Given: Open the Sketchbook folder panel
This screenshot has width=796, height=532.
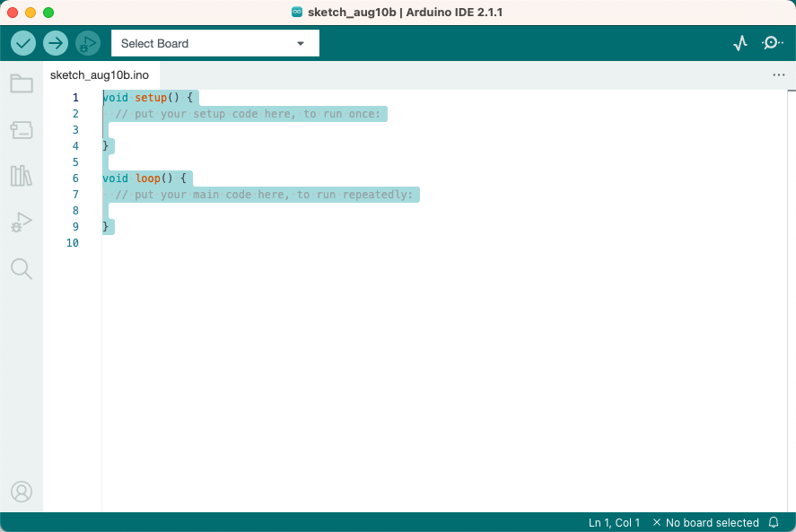Looking at the screenshot, I should (22, 83).
